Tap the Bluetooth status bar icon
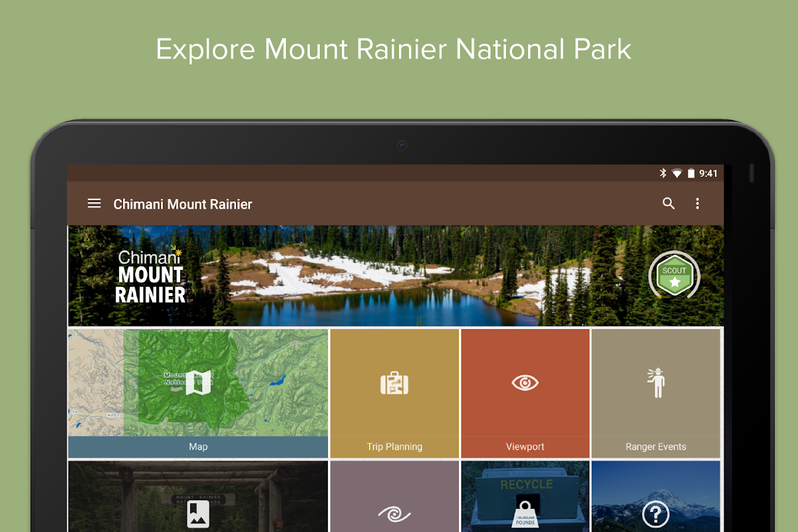The width and height of the screenshot is (798, 532). [x=662, y=174]
